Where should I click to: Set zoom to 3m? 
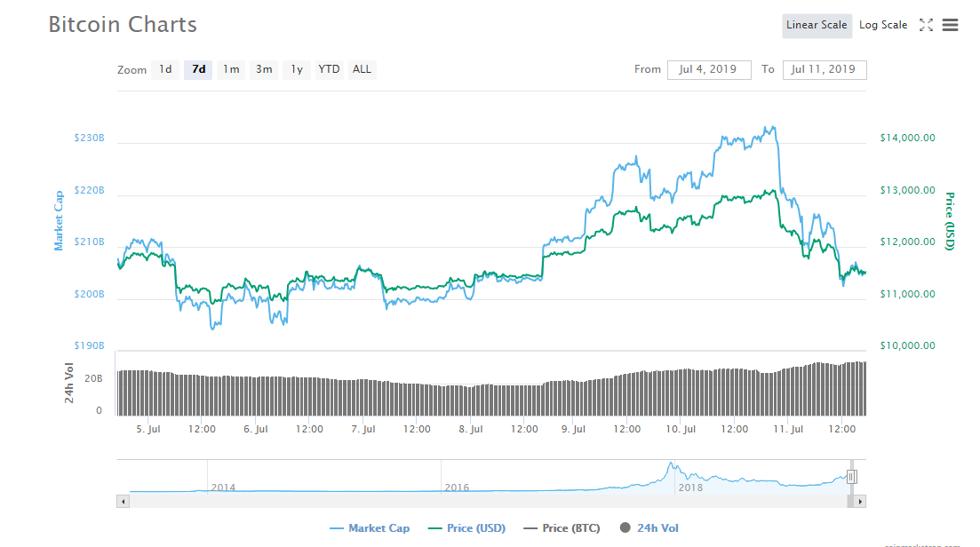(264, 69)
